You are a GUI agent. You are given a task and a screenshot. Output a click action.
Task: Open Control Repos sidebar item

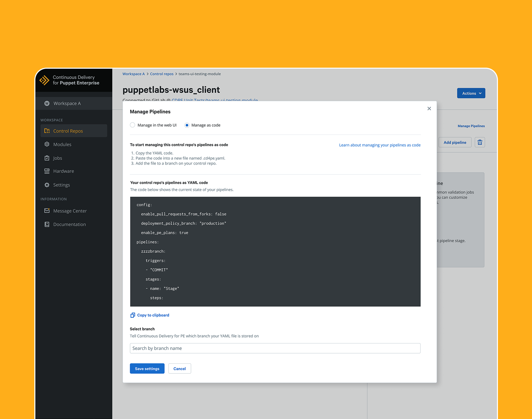point(74,131)
